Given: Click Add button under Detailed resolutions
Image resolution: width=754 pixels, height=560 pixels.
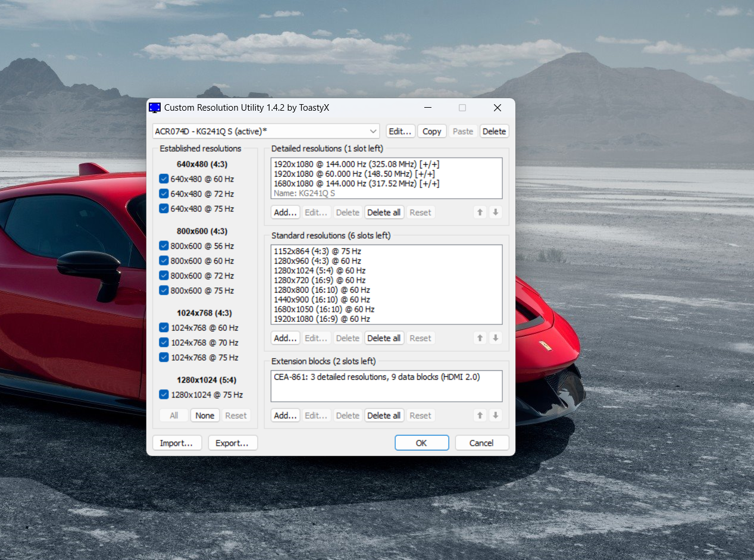Looking at the screenshot, I should click(x=286, y=212).
